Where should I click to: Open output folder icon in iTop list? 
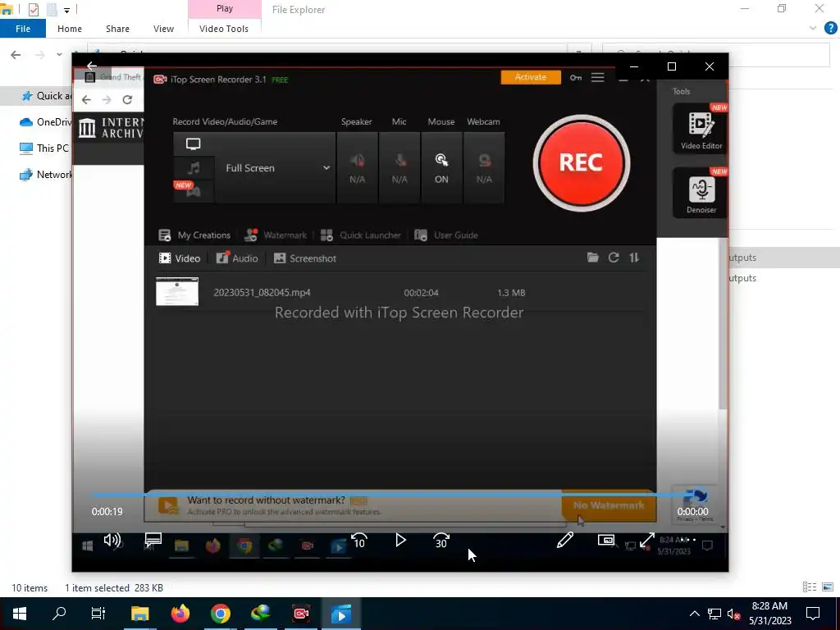[592, 258]
